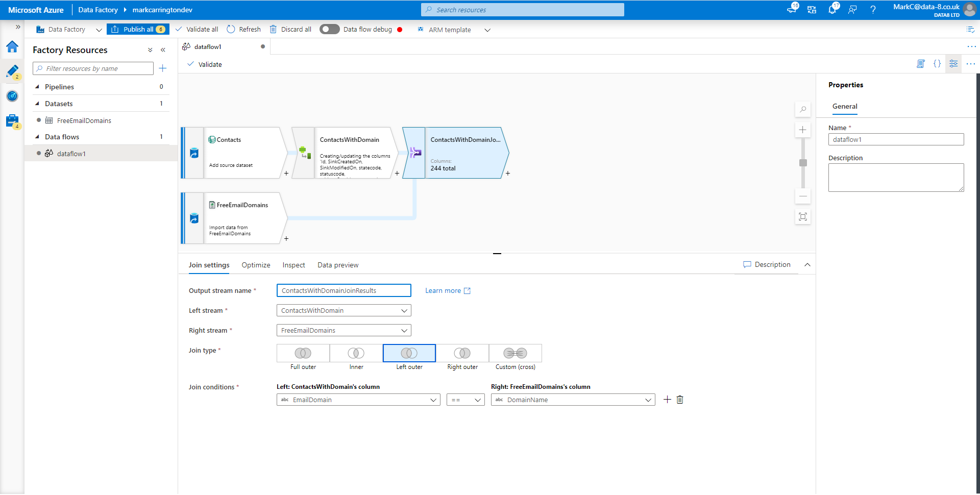The height and width of the screenshot is (495, 980).
Task: Switch to the Optimize tab
Action: coord(256,265)
